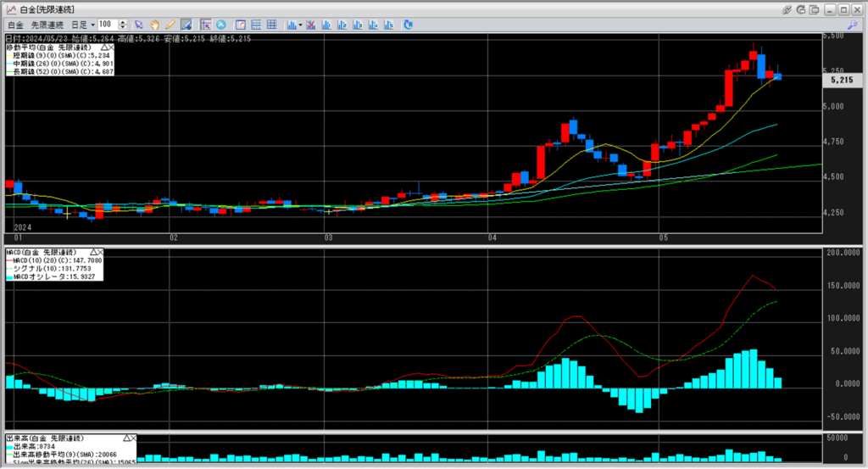The width and height of the screenshot is (868, 469).
Task: Open the add indicator chart dropdown arrow
Action: 298,25
